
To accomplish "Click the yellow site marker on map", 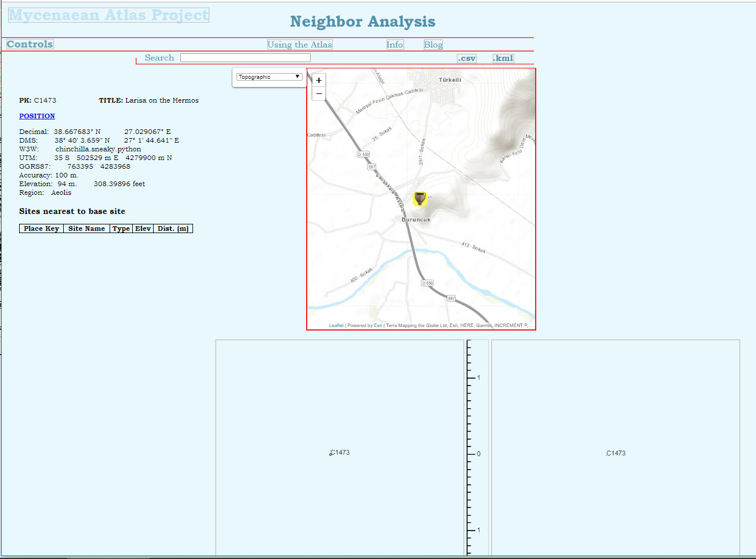I will pos(420,199).
